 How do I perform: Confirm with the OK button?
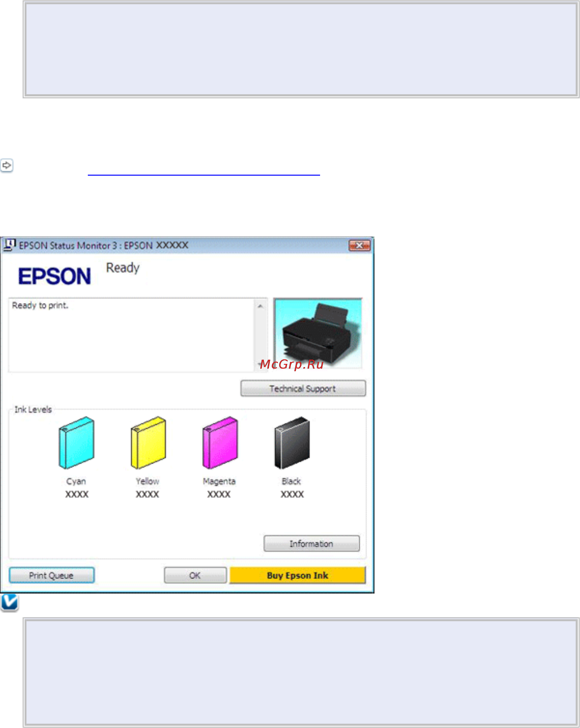click(x=195, y=575)
